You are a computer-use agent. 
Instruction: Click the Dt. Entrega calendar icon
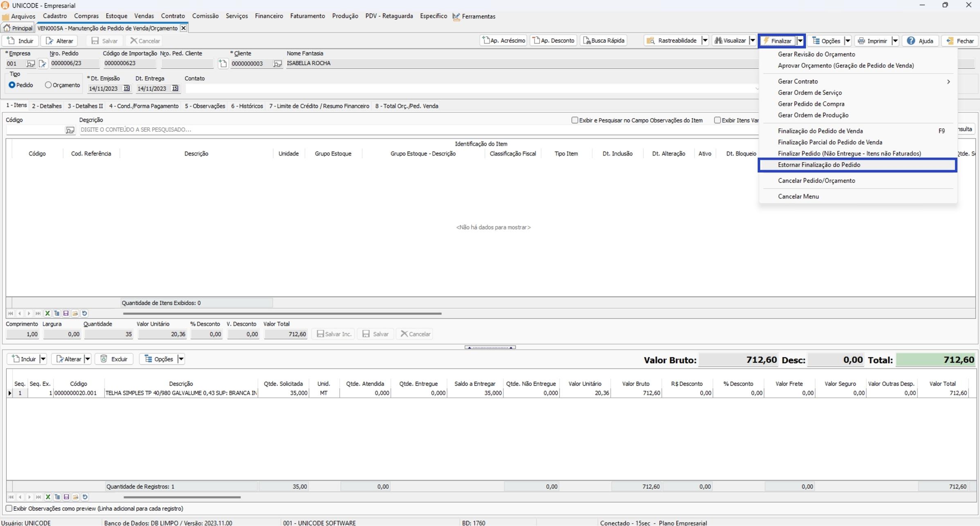point(175,88)
